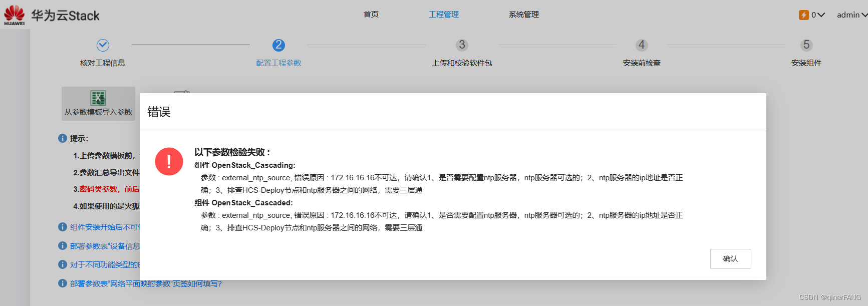
Task: Select step 5 circle 安装组件
Action: coord(806,45)
